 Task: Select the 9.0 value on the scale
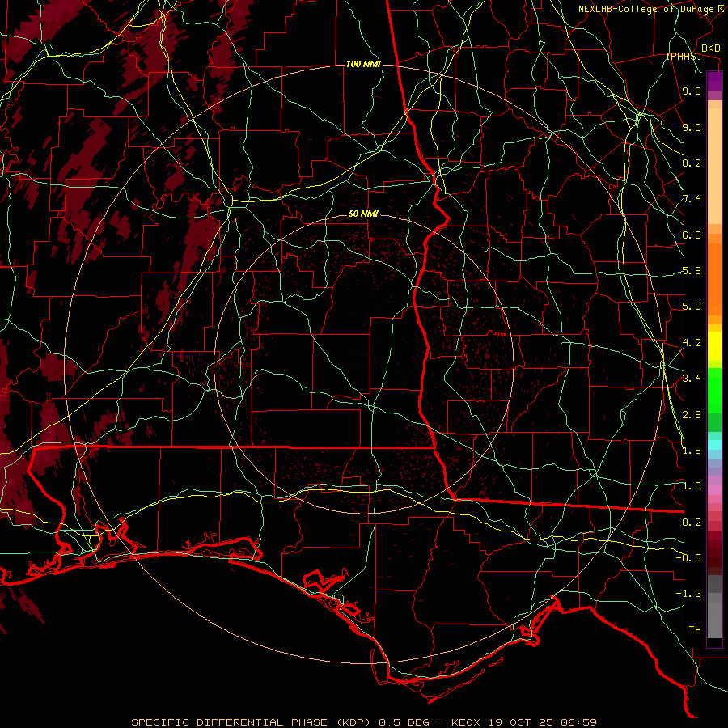click(692, 128)
